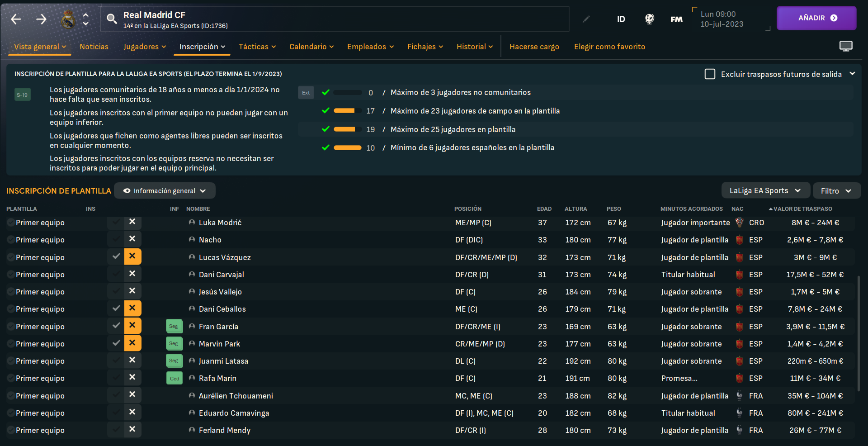This screenshot has height=446, width=868.
Task: Go back with the left arrow
Action: (x=16, y=19)
